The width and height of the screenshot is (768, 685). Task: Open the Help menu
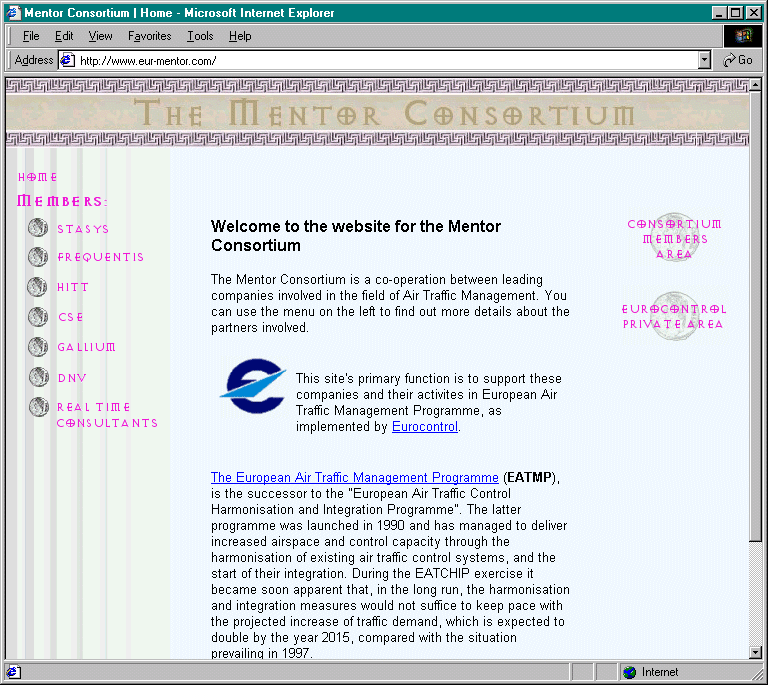click(x=240, y=36)
